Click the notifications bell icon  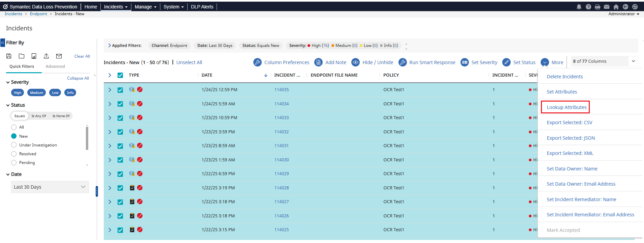579,7
